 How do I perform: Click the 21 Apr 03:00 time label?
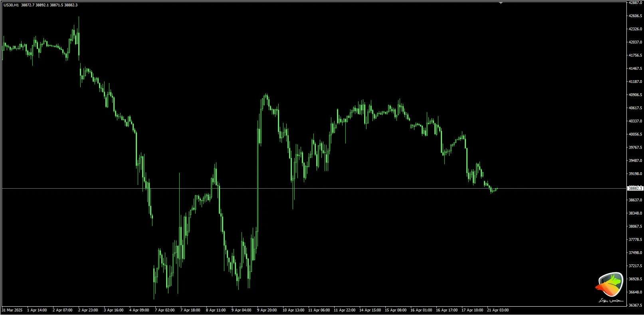point(497,310)
